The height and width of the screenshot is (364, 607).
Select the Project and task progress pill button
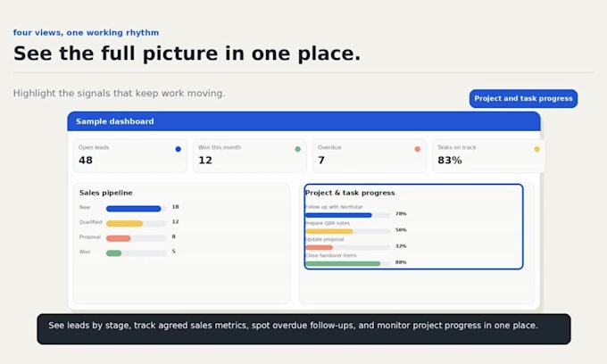click(x=523, y=99)
